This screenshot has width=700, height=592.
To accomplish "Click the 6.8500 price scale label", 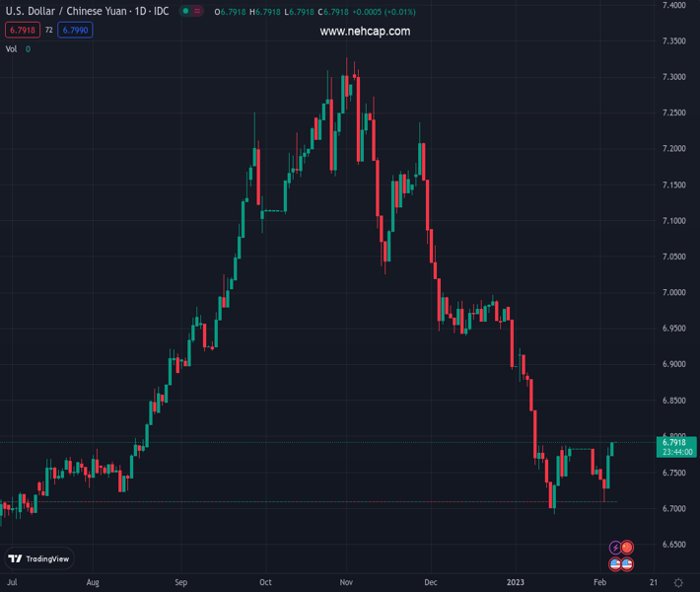I will (674, 401).
